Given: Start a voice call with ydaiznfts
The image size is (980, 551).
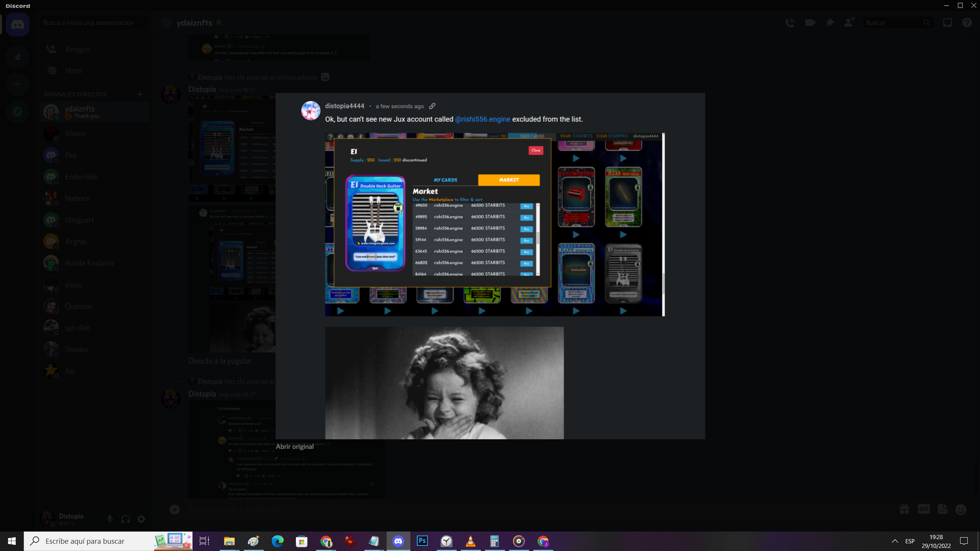Looking at the screenshot, I should point(790,23).
